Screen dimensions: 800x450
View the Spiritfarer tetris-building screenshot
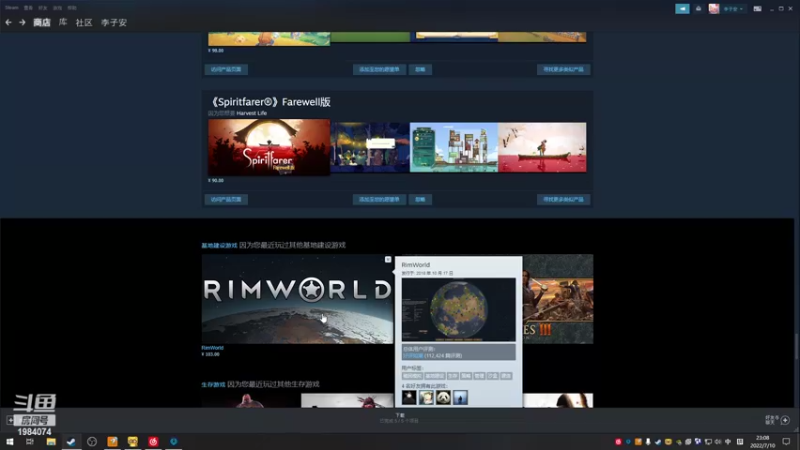(x=454, y=147)
